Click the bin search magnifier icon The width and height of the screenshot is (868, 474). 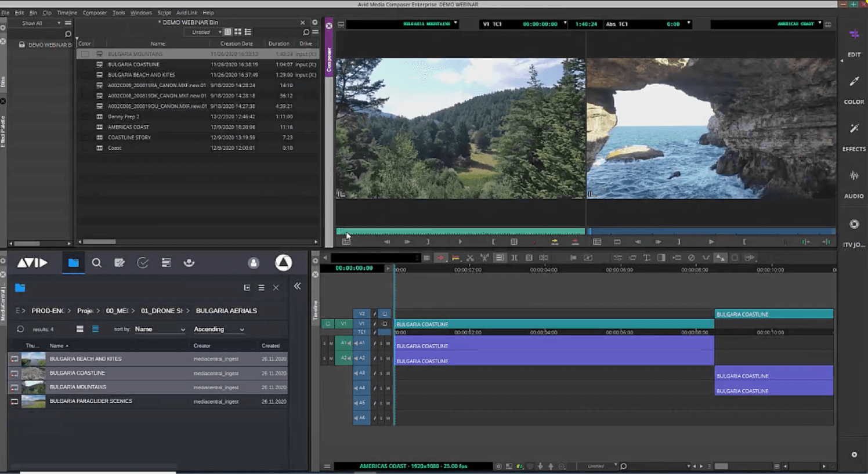306,32
